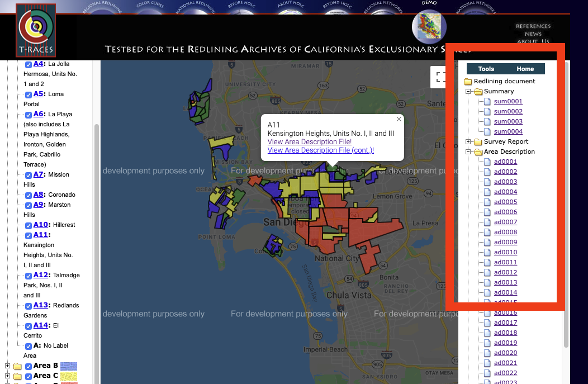588x384 pixels.
Task: Close the A11 map popup
Action: pos(399,119)
